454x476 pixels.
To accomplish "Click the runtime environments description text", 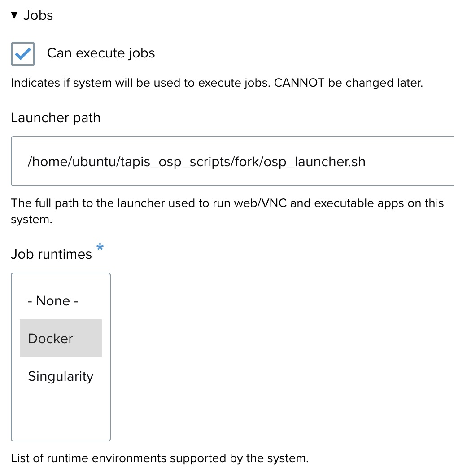I will pyautogui.click(x=160, y=458).
